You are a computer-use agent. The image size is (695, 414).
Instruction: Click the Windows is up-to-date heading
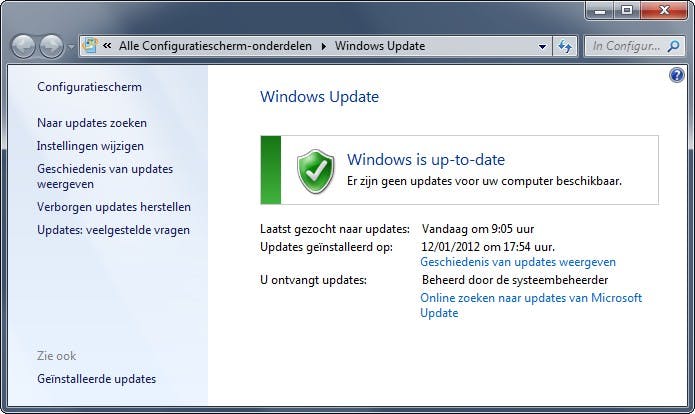[x=426, y=160]
